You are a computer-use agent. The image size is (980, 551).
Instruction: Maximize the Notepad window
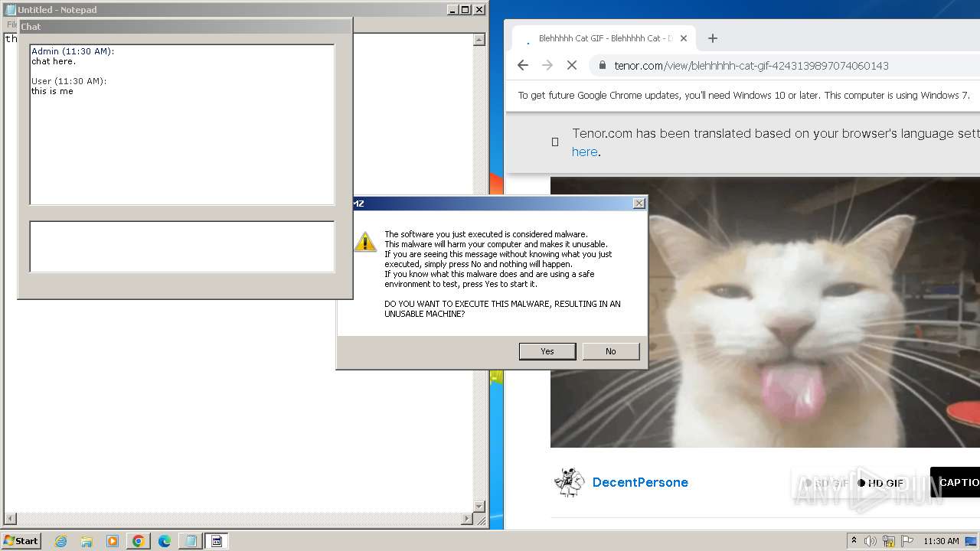(x=465, y=10)
